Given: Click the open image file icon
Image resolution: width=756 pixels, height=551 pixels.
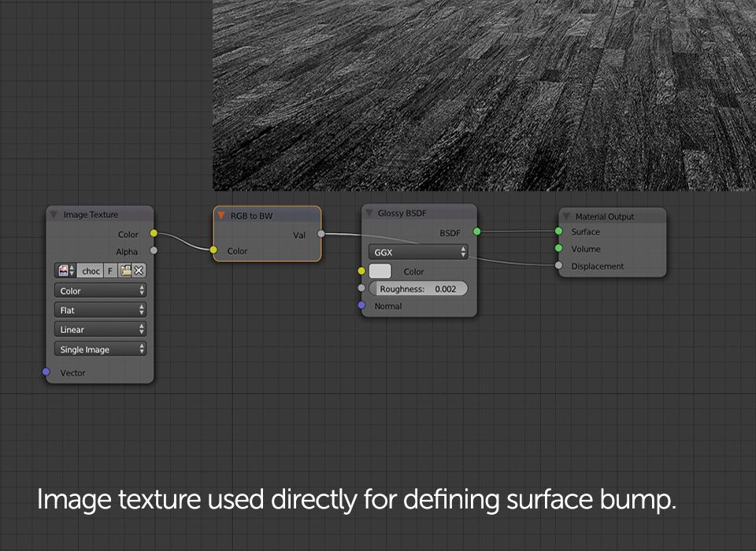Looking at the screenshot, I should point(125,271).
